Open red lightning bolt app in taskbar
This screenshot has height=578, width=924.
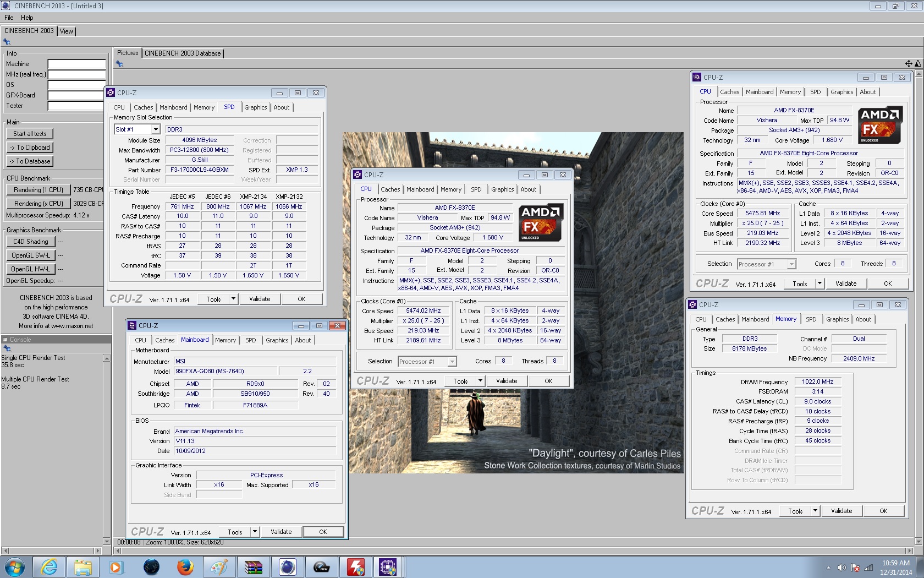click(x=355, y=566)
